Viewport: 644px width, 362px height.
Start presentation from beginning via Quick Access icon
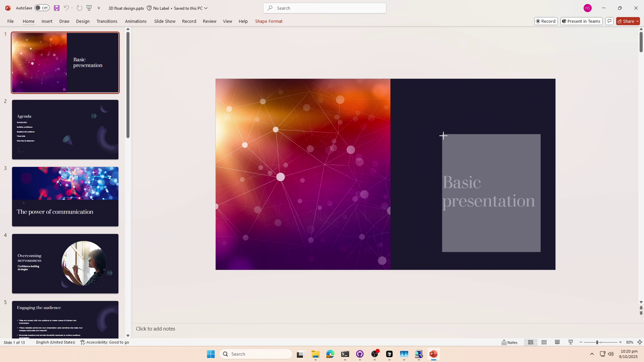[x=89, y=8]
